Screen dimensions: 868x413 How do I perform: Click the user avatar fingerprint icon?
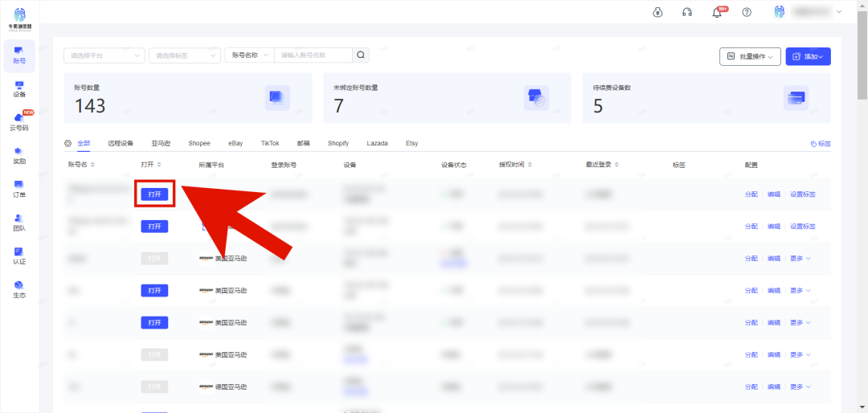779,12
